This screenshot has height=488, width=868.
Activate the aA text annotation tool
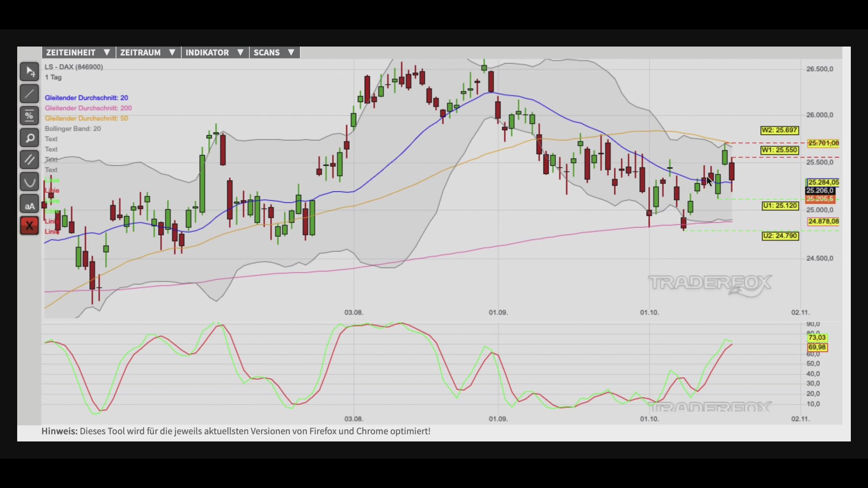[29, 204]
